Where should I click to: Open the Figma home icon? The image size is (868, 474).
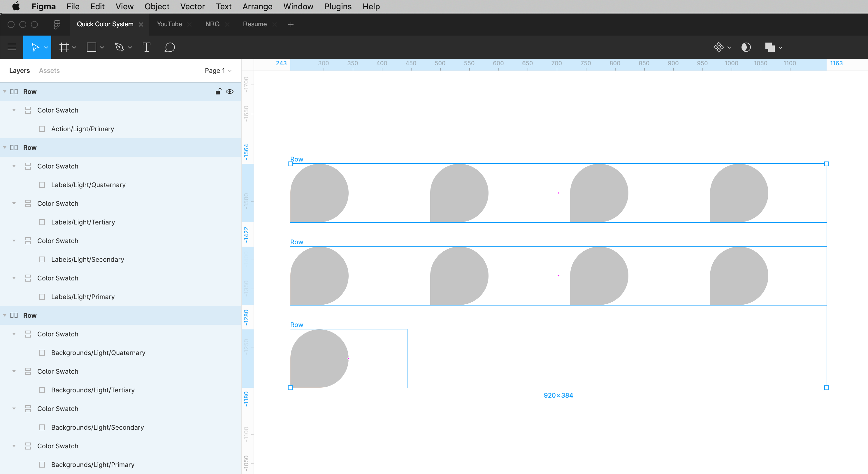click(x=57, y=24)
